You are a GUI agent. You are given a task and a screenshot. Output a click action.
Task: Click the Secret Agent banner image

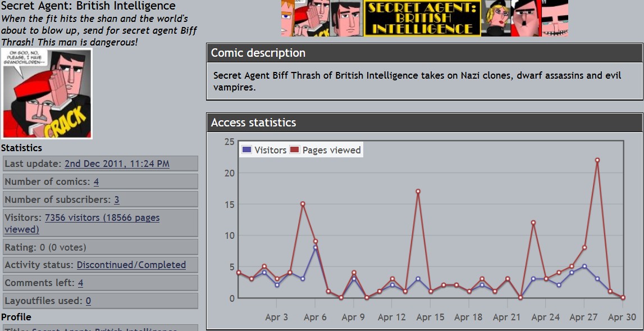424,18
